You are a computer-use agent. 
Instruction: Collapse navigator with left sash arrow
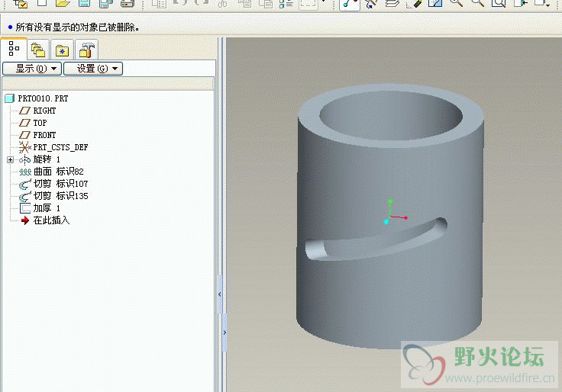coord(220,294)
